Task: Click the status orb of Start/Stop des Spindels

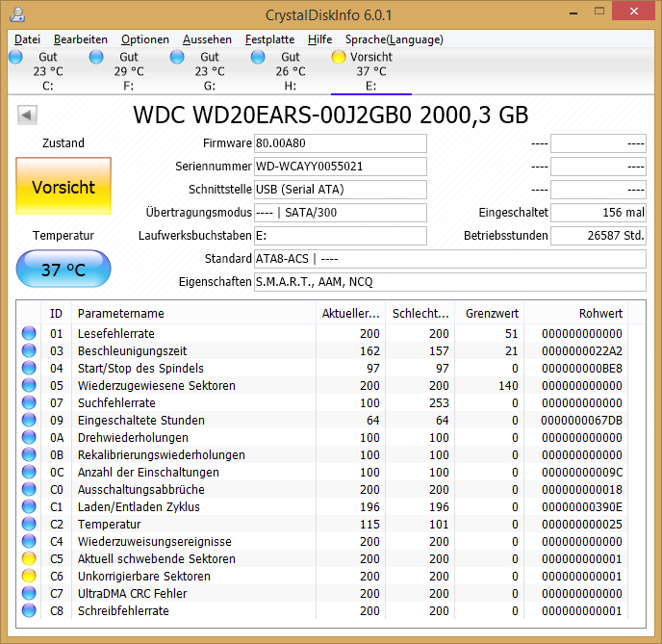Action: (x=29, y=368)
